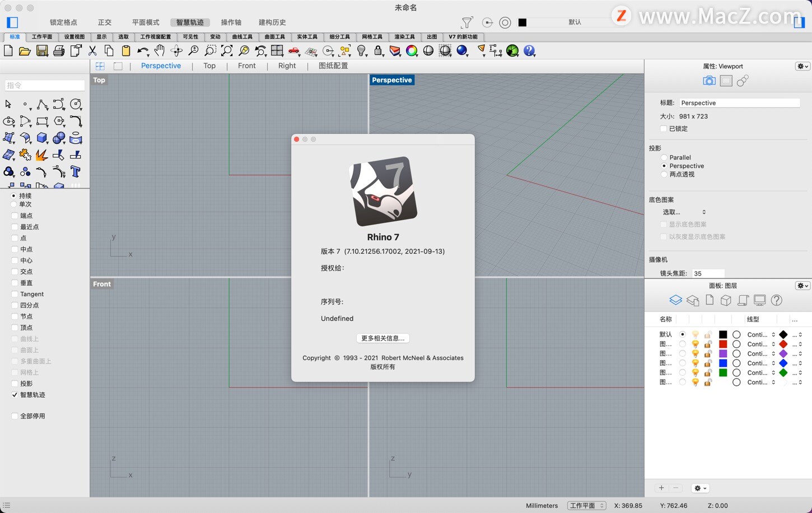Switch to the Front viewport tab

point(246,66)
